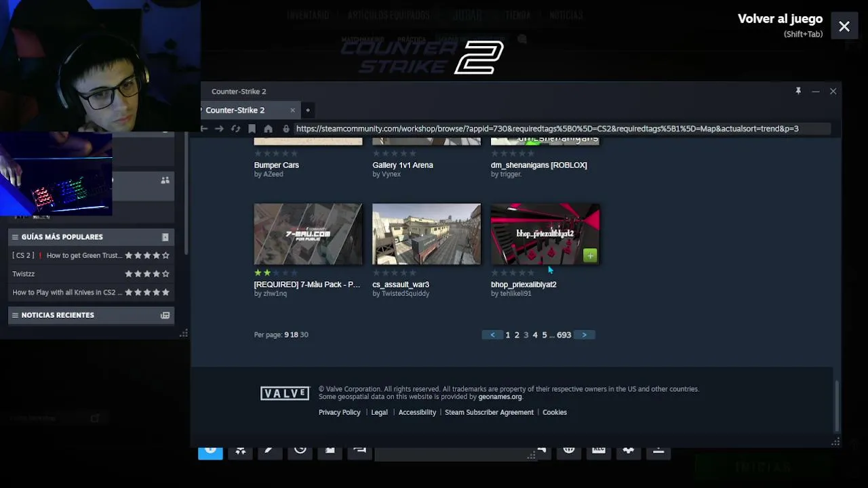The height and width of the screenshot is (488, 868).
Task: Click the Valve logo in footer
Action: 285,393
